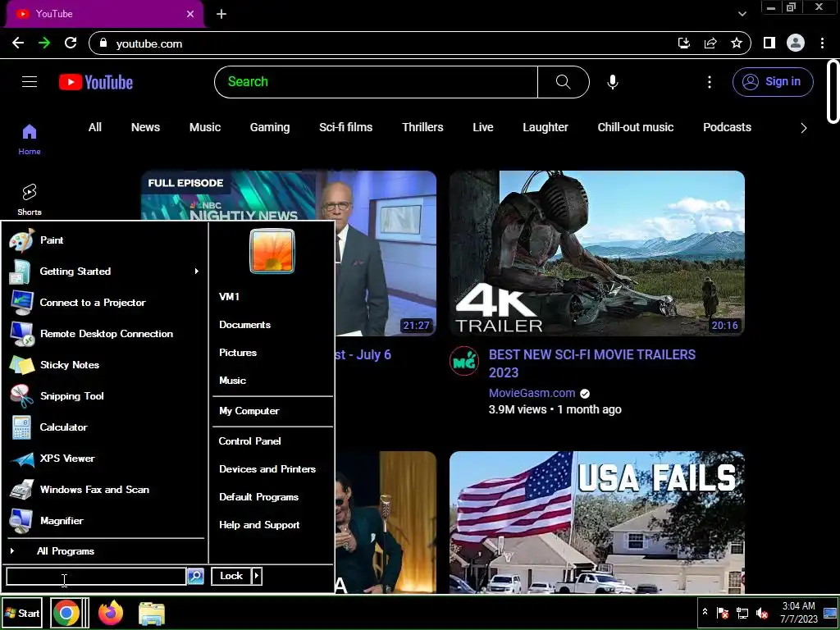Viewport: 840px width, 630px height.
Task: Open Connect to a Projector
Action: [104, 303]
